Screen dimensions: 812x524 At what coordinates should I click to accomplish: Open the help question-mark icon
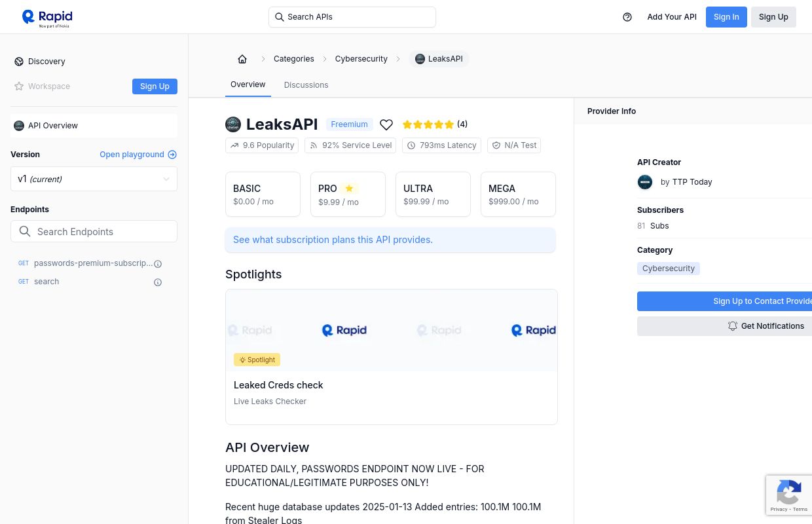click(627, 17)
